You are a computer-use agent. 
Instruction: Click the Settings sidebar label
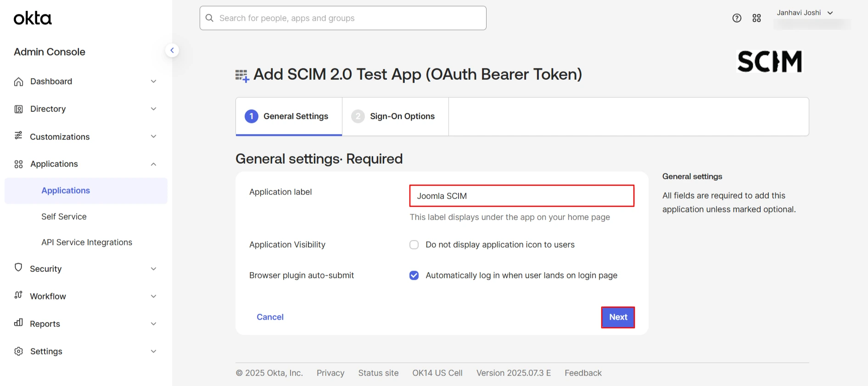[x=46, y=351]
